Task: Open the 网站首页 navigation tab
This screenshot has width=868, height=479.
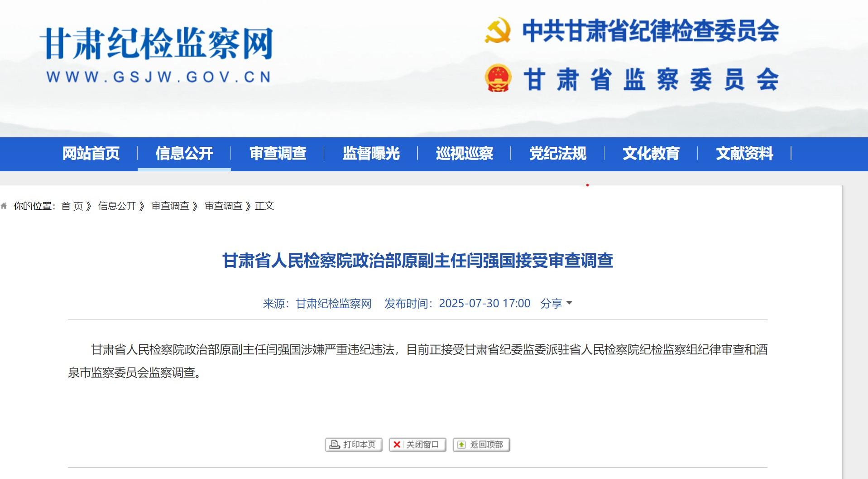Action: pyautogui.click(x=91, y=154)
